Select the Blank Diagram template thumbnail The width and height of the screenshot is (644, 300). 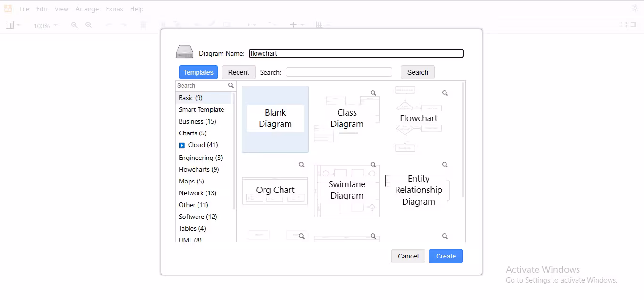(x=275, y=119)
